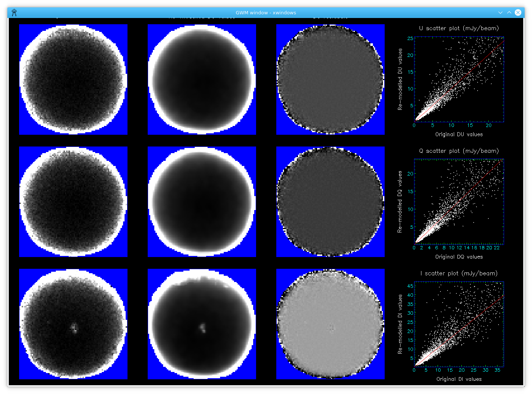Maximize the GWM window
532x394 pixels.
509,12
